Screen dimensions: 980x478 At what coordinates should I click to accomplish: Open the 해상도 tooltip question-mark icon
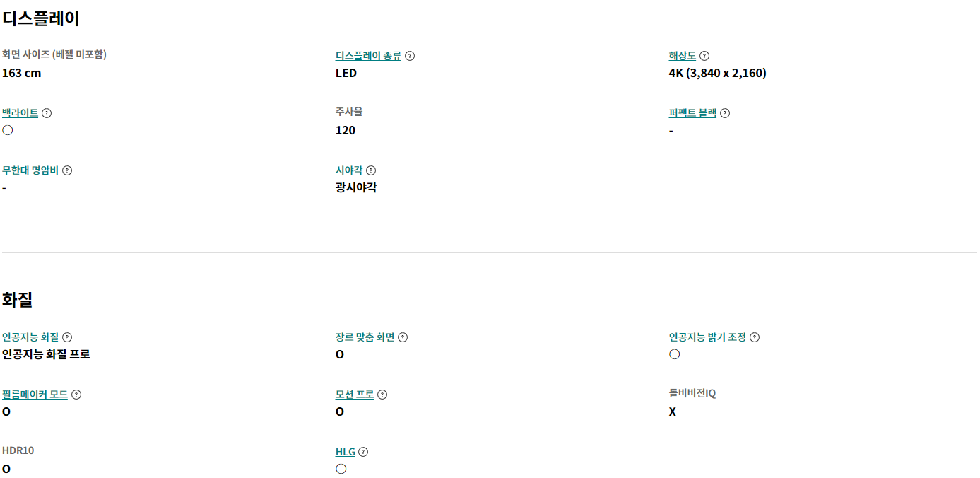click(704, 56)
